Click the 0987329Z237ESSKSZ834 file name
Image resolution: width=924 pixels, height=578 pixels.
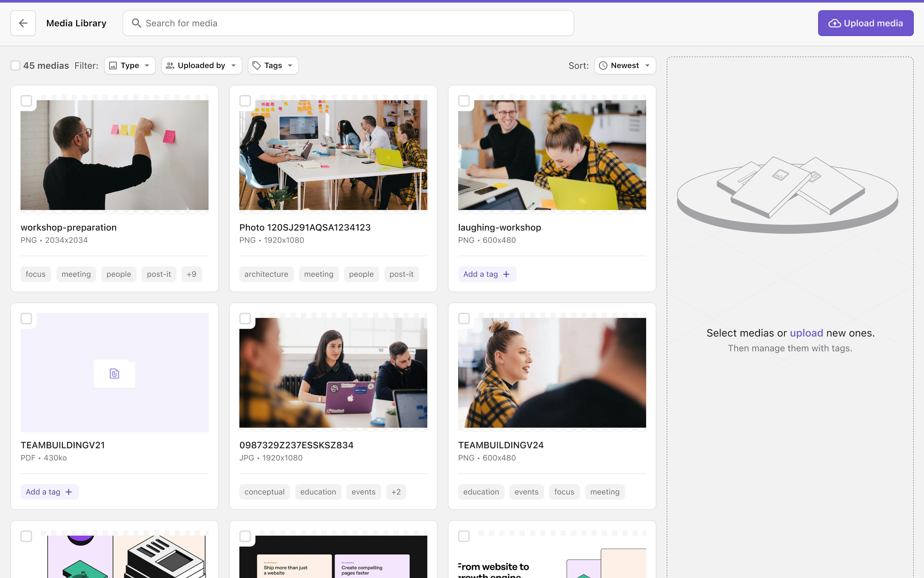tap(296, 445)
